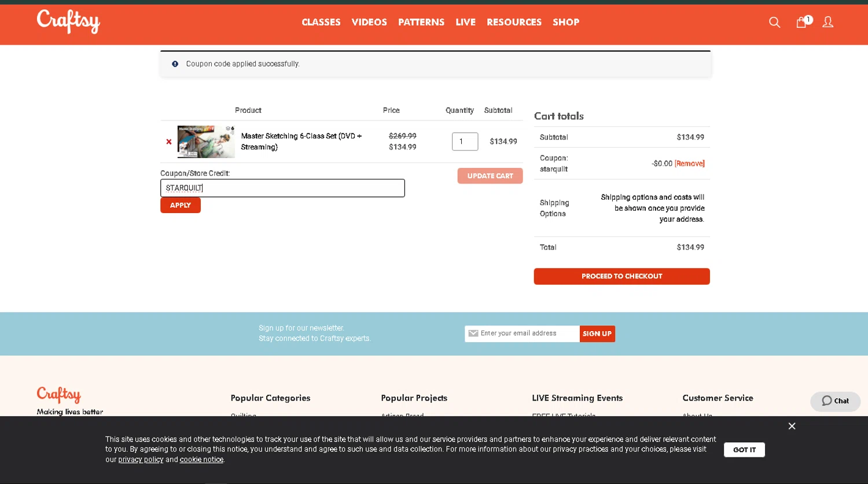Open the Resources menu
868x484 pixels.
click(x=514, y=22)
